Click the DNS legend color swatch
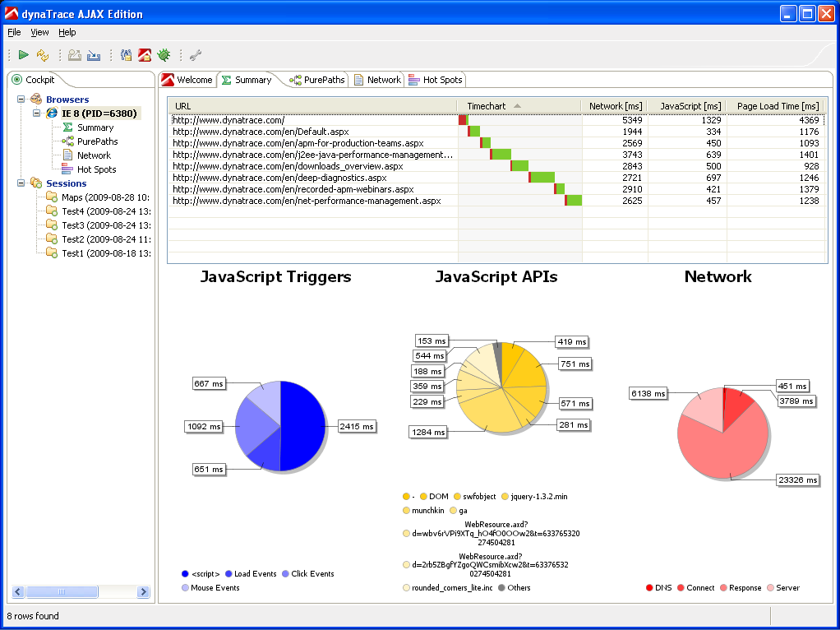840x630 pixels. pyautogui.click(x=649, y=587)
